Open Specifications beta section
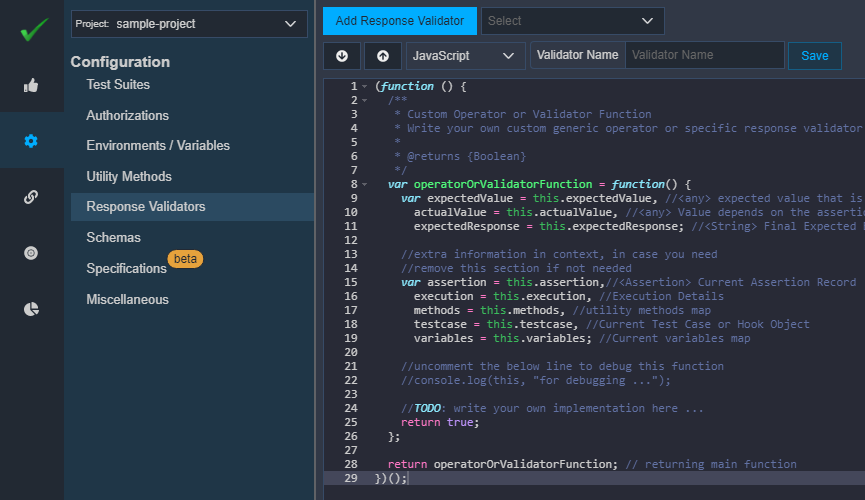Screen dimensions: 865x500 click(x=126, y=268)
